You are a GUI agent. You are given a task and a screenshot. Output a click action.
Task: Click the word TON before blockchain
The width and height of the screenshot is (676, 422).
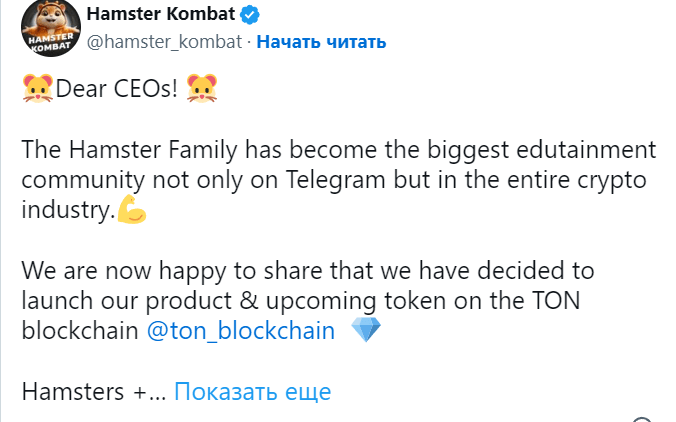556,300
